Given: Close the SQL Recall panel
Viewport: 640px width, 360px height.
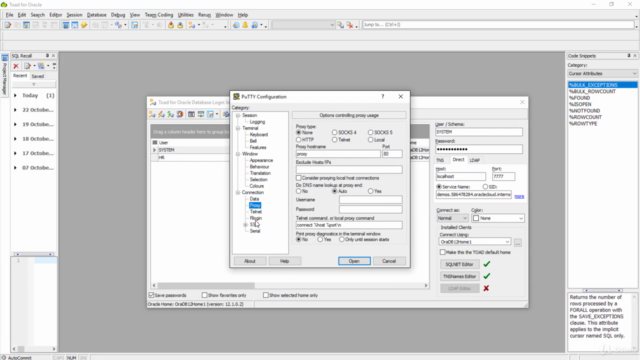Looking at the screenshot, I should 53,56.
